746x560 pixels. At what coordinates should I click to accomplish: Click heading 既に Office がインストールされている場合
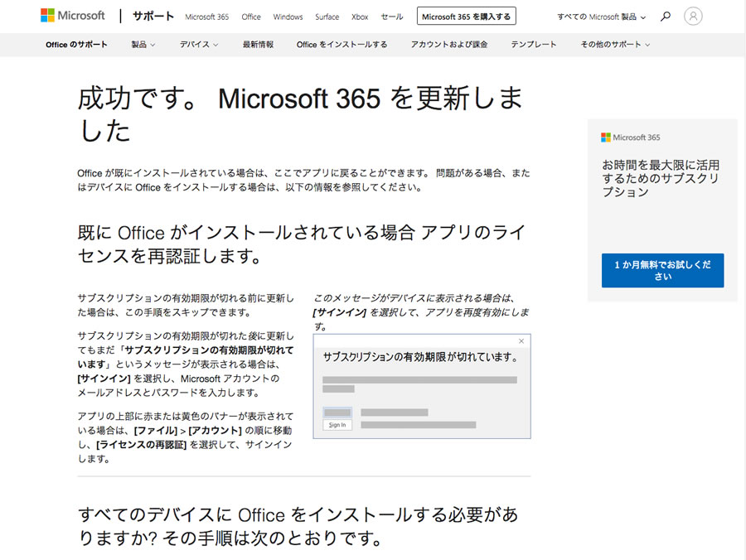301,244
